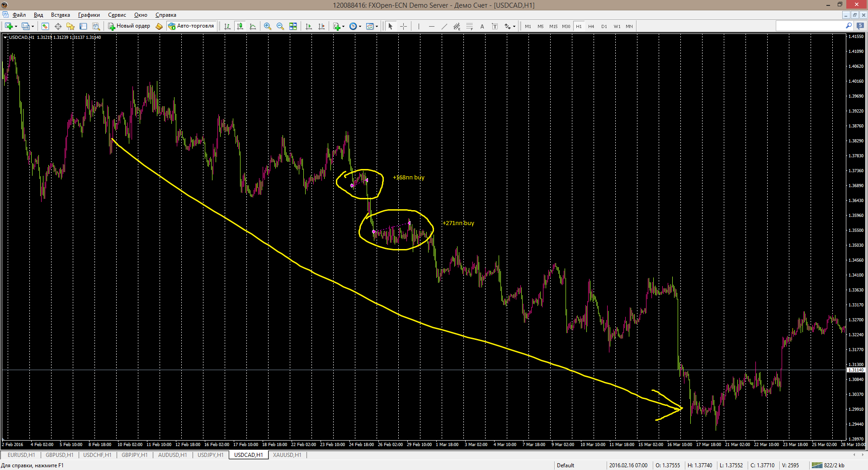Viewport: 868px width, 470px height.
Task: Open the chat notifications icon
Action: tap(860, 26)
